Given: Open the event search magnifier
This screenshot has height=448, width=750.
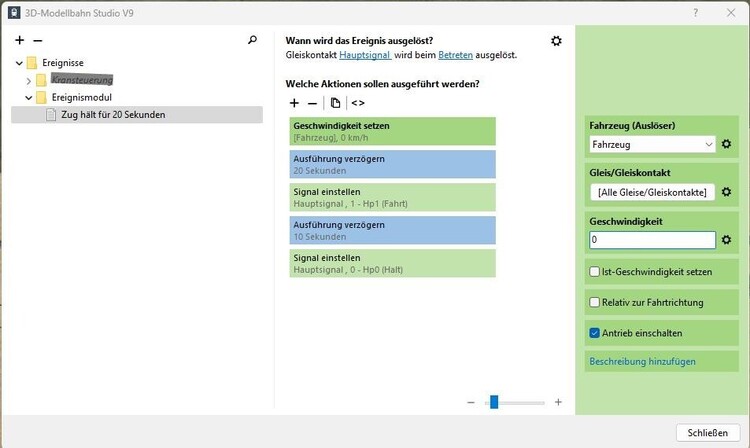Looking at the screenshot, I should click(252, 41).
